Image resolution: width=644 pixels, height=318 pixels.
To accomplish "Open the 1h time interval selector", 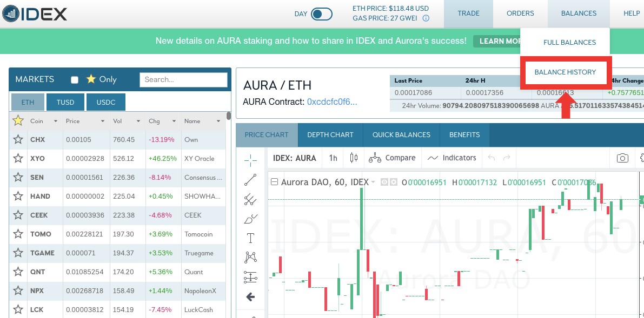I will pyautogui.click(x=333, y=158).
